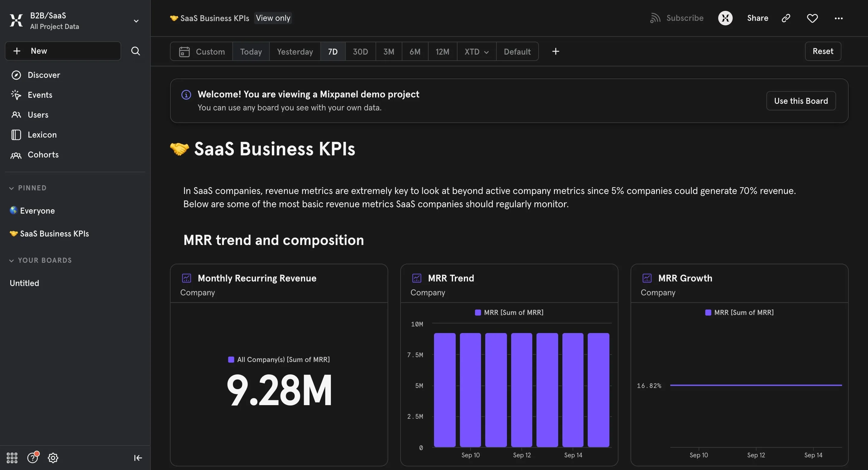Click the MRR Trend report icon

[417, 278]
